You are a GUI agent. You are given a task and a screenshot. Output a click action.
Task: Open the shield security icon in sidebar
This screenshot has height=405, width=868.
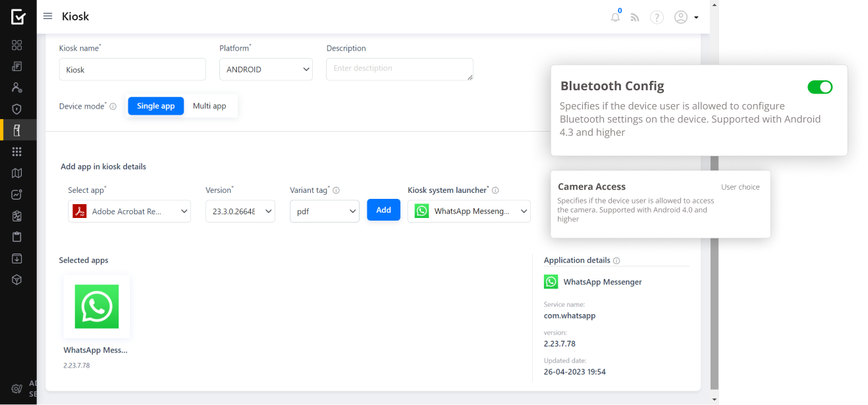(x=17, y=109)
